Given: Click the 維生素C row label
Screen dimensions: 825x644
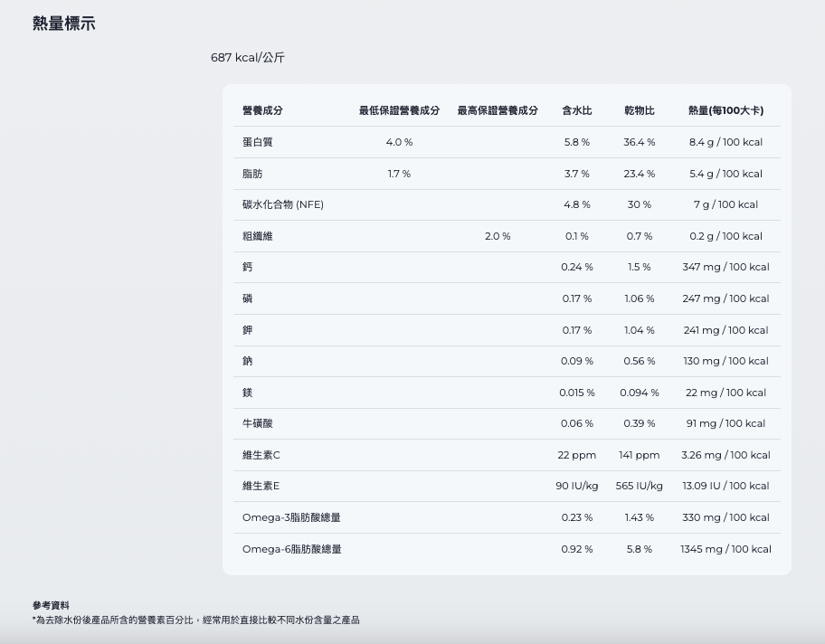Looking at the screenshot, I should click(261, 455).
